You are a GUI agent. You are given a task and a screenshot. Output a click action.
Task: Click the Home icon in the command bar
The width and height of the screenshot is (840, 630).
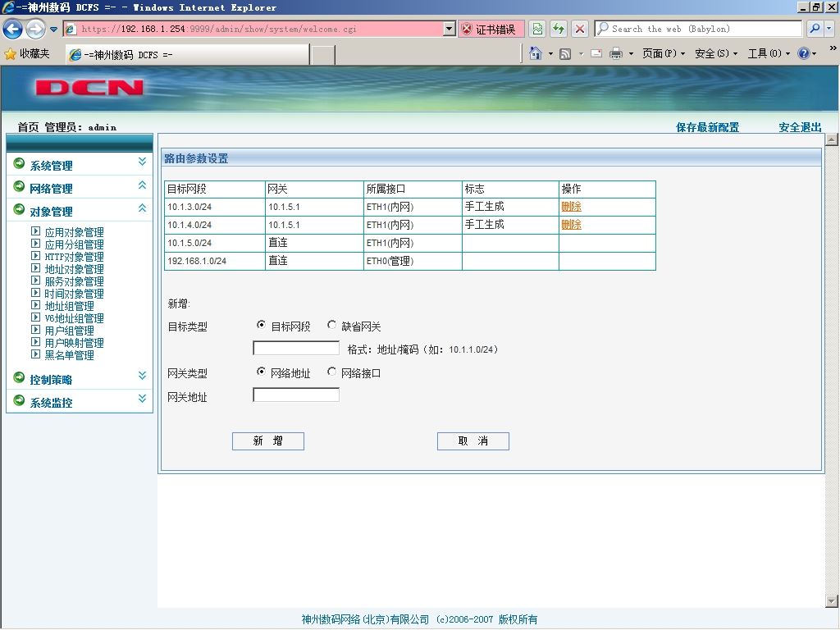coord(535,53)
